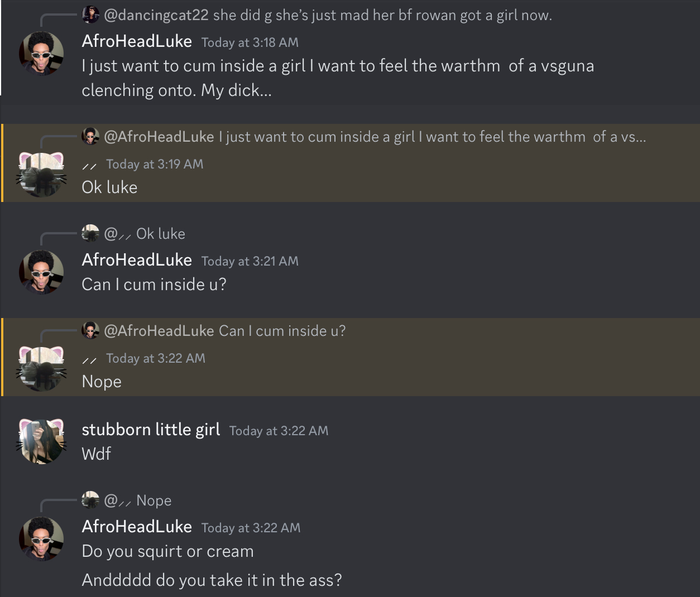Click the "Today at 3:18 AM" timestamp
The height and width of the screenshot is (597, 700).
tap(250, 42)
